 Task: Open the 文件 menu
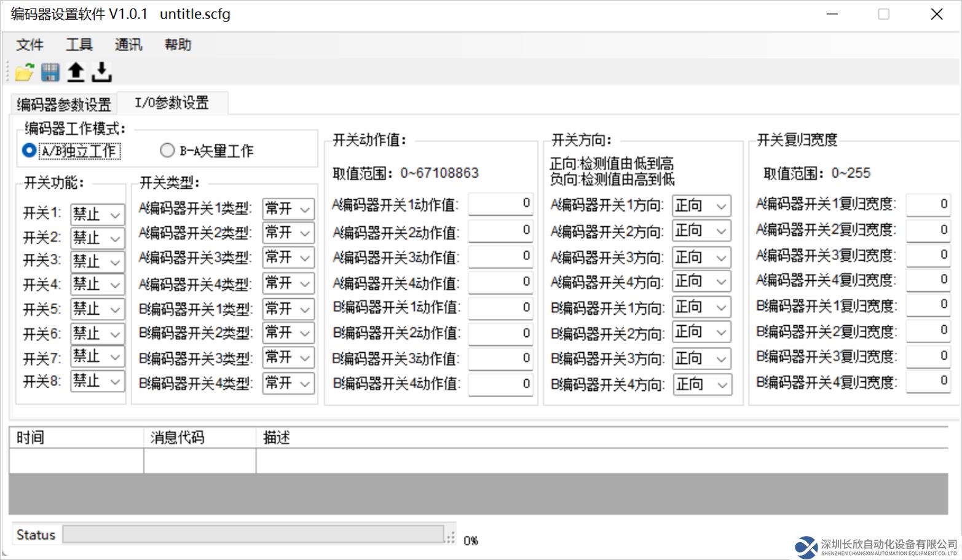[30, 45]
